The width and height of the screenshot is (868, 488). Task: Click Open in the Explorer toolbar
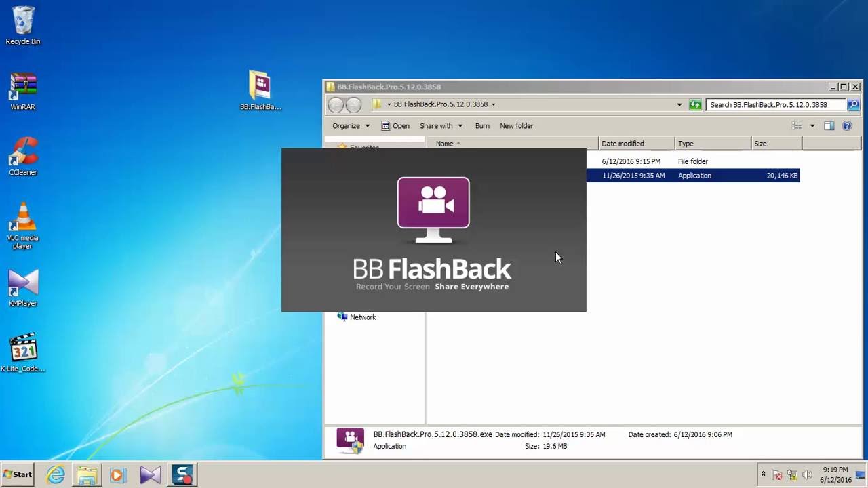click(x=395, y=126)
